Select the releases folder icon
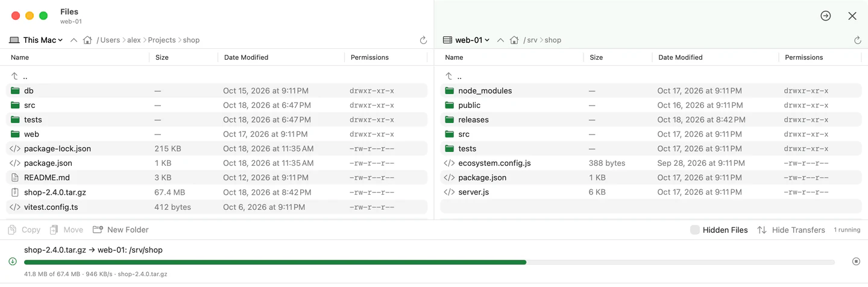The image size is (868, 287). (449, 119)
